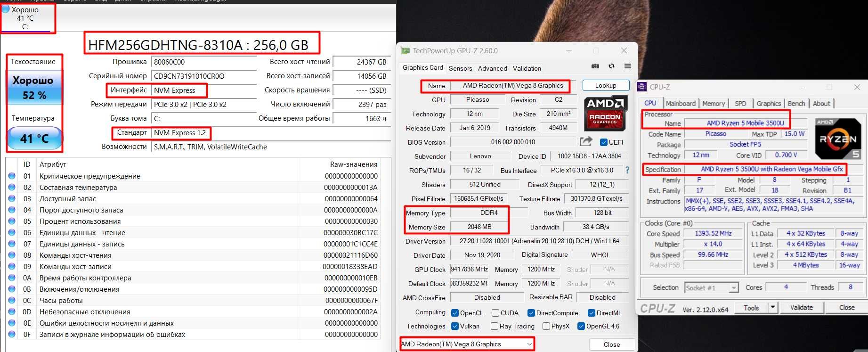Click status dot for attribute 08 row
Screen dimensions: 868x352
point(12,255)
